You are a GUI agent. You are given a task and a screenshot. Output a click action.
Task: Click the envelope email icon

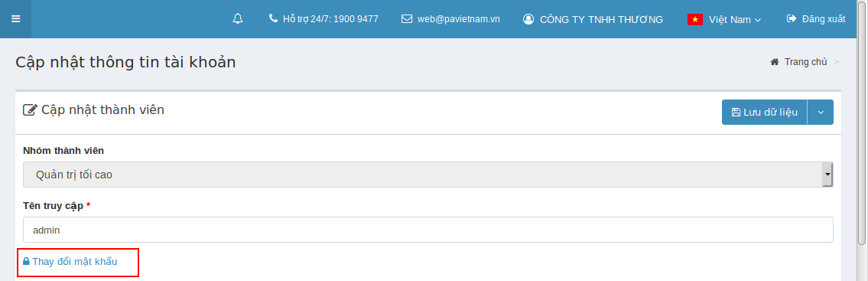407,19
